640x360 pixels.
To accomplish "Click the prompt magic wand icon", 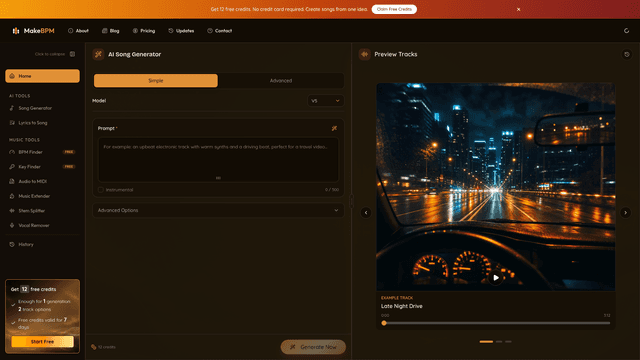I will coord(334,128).
